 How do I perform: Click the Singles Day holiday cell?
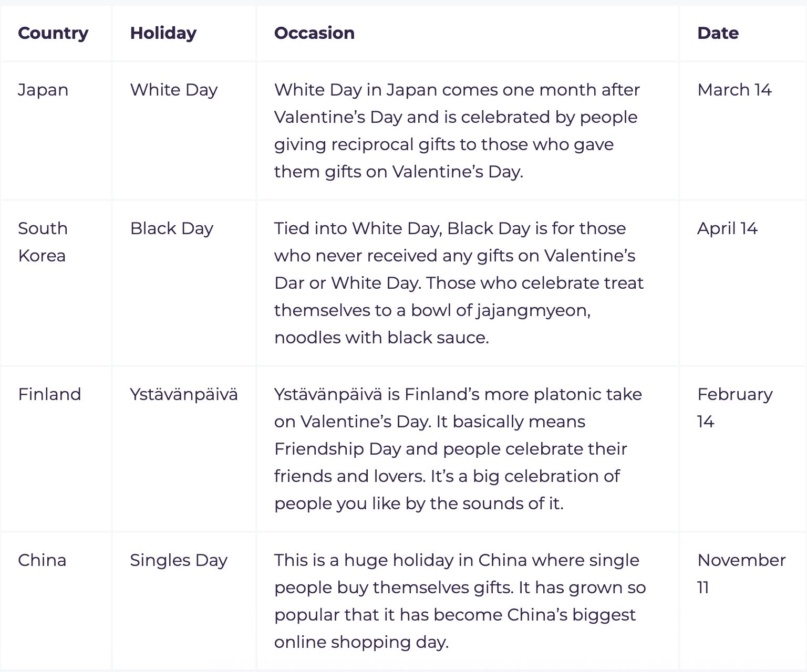(x=179, y=561)
